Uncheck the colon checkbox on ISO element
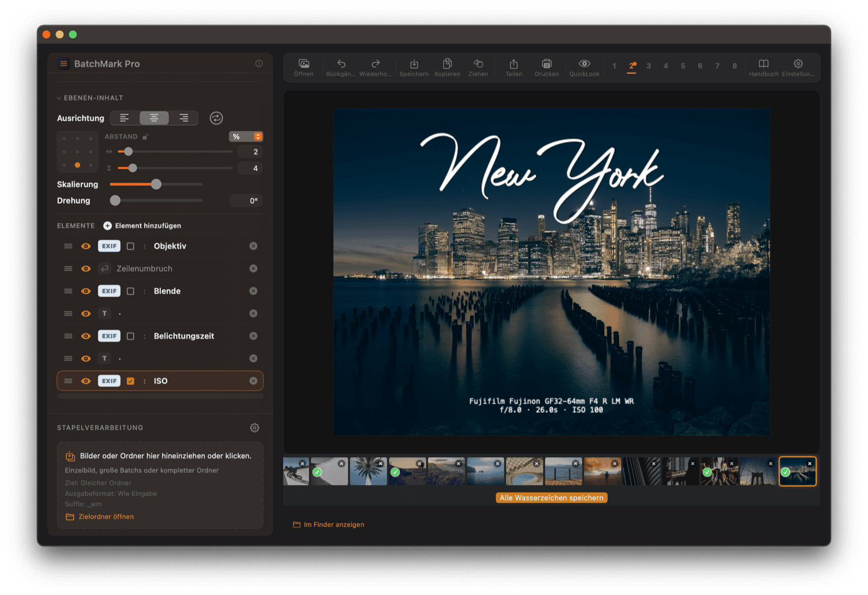The height and width of the screenshot is (595, 868). click(x=130, y=380)
